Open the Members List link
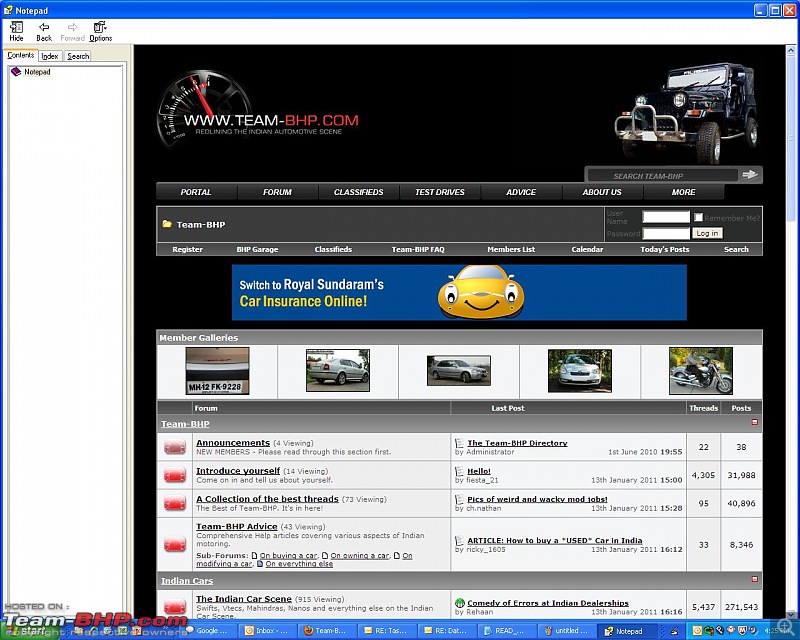The height and width of the screenshot is (640, 800). tap(511, 249)
